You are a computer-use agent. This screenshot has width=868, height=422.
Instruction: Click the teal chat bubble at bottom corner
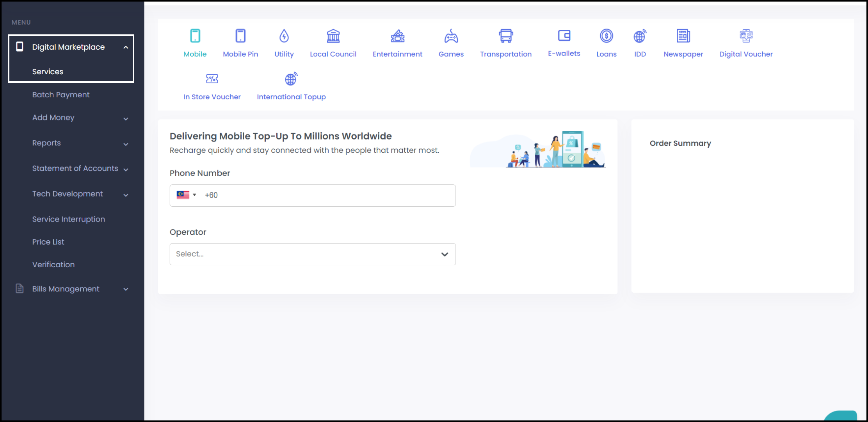(841, 416)
